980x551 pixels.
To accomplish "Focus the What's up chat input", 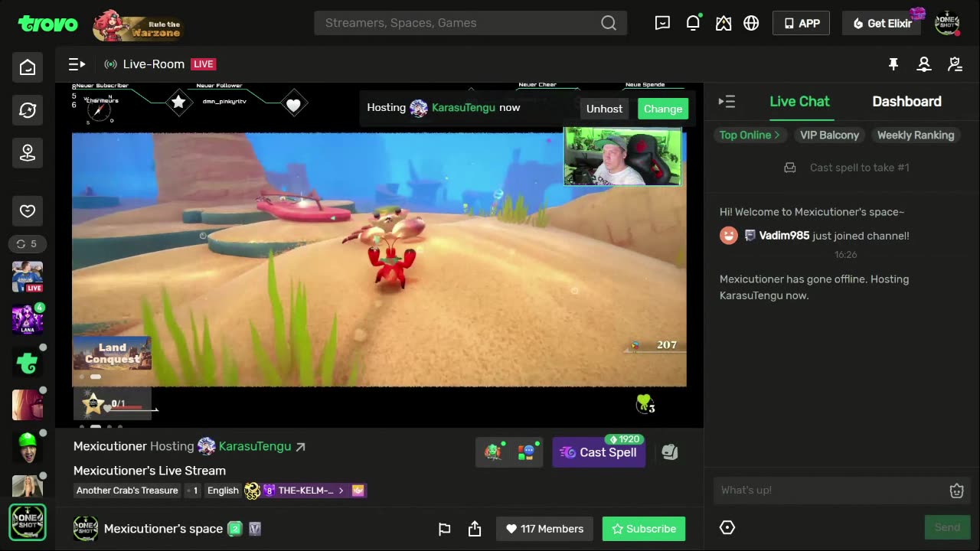I will pyautogui.click(x=830, y=491).
